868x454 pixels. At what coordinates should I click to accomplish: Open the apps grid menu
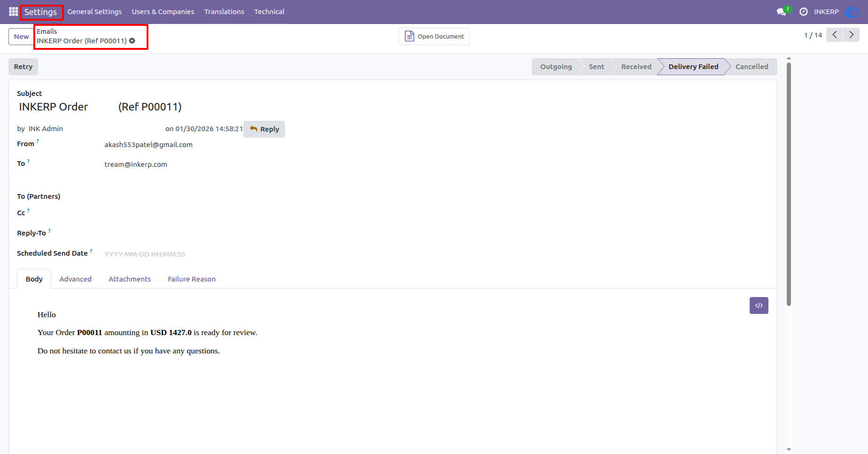point(13,12)
